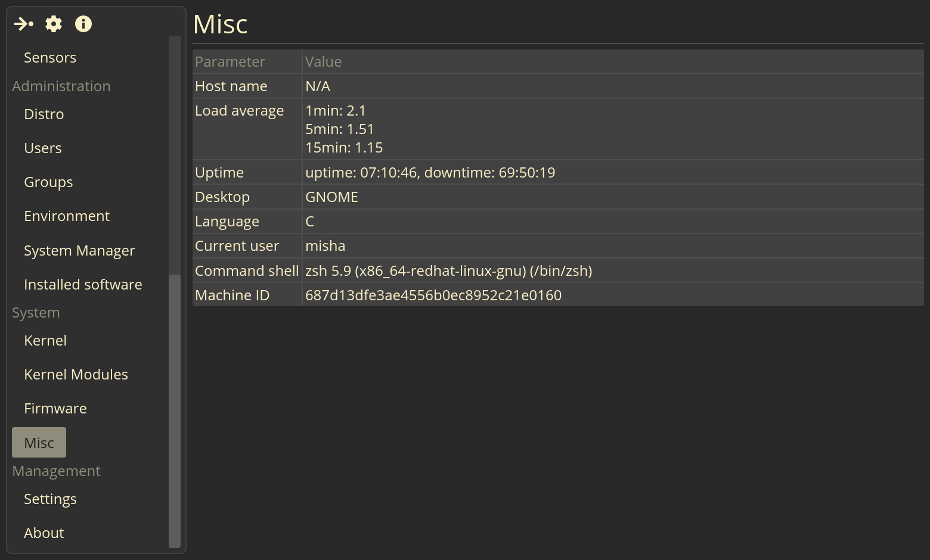Click the Machine ID value cell
This screenshot has width=930, height=560.
point(613,295)
